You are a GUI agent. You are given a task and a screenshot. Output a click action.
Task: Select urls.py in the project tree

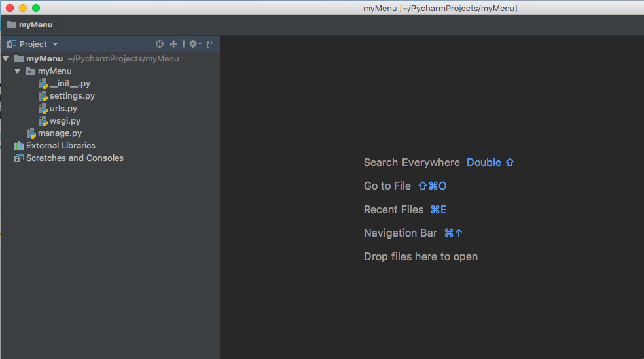[x=63, y=109]
